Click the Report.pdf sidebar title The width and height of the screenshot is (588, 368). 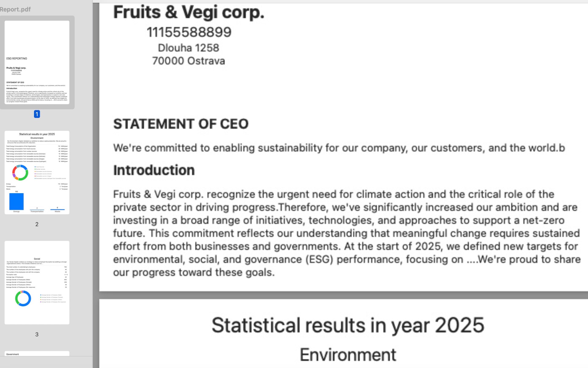point(15,9)
